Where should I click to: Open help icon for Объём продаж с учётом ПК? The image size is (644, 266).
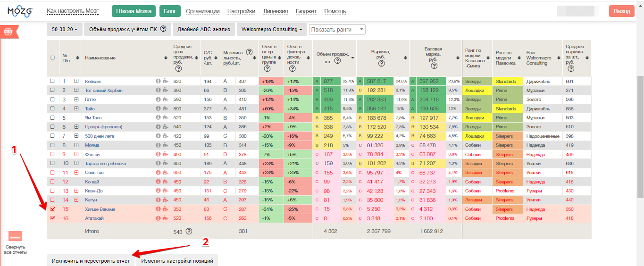[163, 29]
